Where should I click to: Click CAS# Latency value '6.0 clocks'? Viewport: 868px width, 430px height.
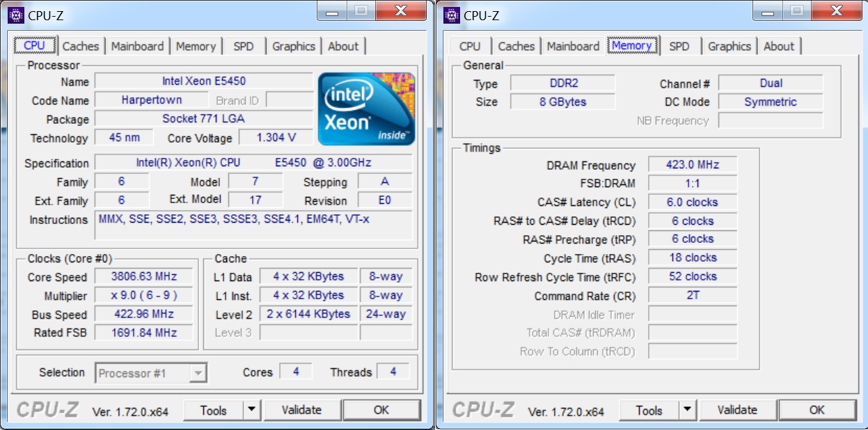pyautogui.click(x=693, y=202)
